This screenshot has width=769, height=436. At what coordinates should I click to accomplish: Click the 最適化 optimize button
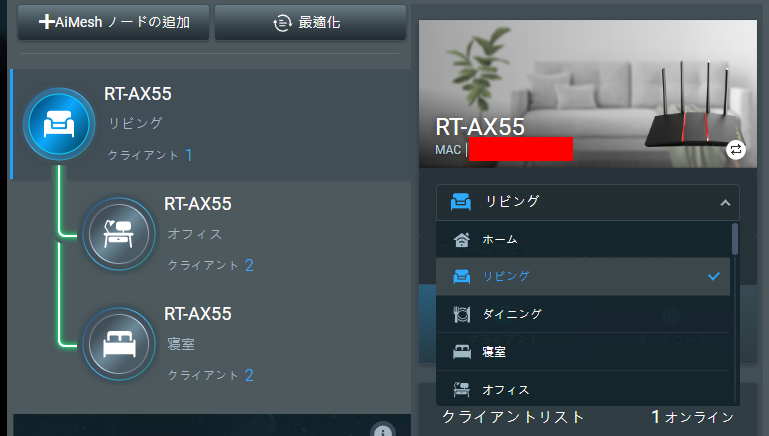point(310,23)
